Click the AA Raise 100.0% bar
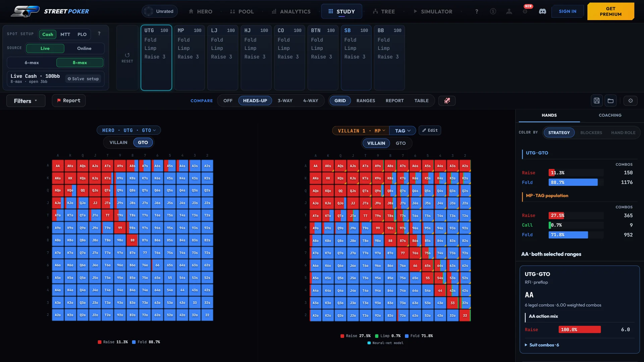 coord(580,329)
